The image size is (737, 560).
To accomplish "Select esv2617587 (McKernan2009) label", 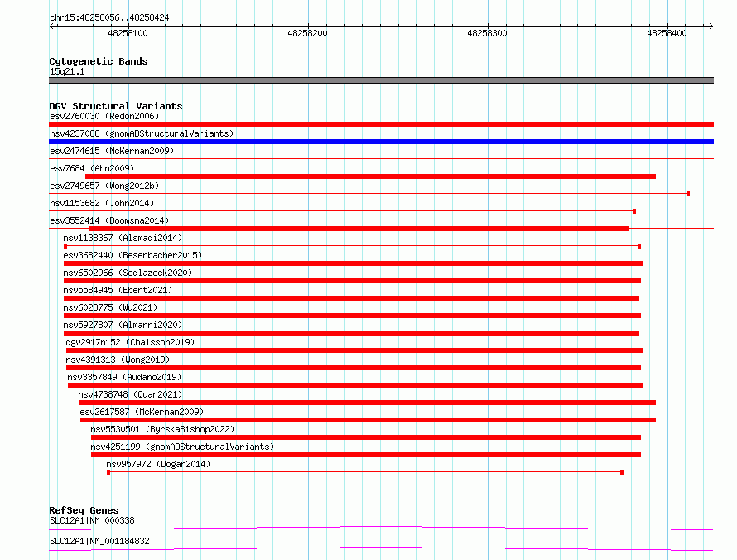I will pos(142,412).
